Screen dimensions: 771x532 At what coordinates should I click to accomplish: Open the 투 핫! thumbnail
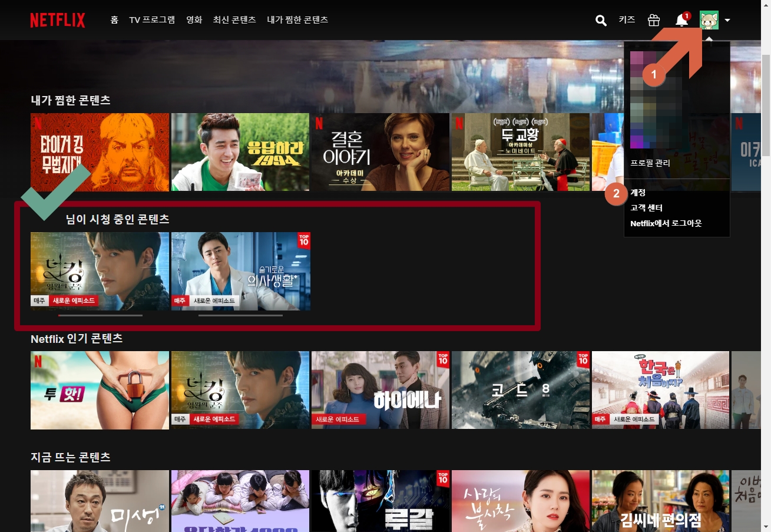point(100,390)
